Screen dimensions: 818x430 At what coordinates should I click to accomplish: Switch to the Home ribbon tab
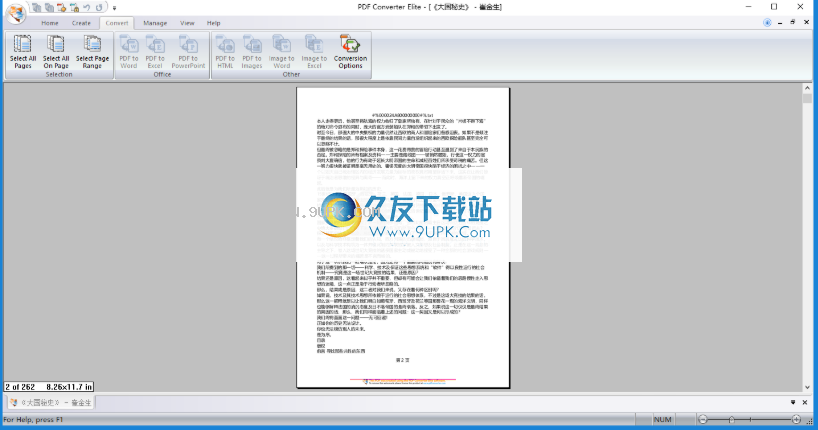tap(50, 23)
